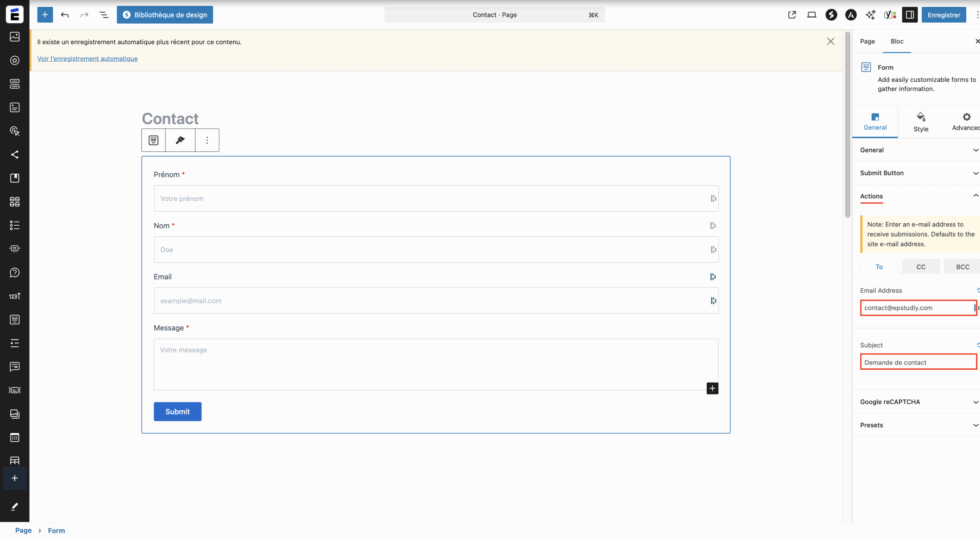Click the AI sparkles icon in toolbar

point(870,15)
